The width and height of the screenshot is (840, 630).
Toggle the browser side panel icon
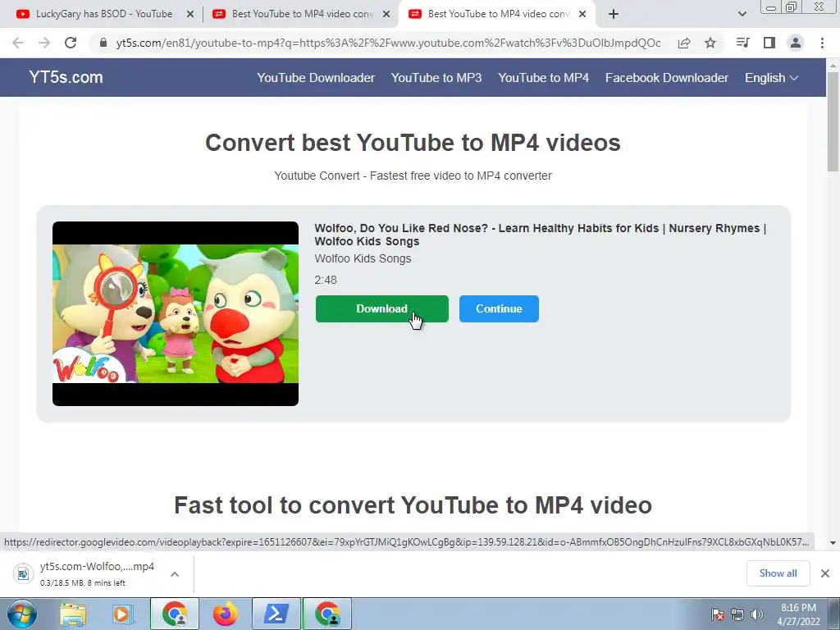pyautogui.click(x=769, y=43)
